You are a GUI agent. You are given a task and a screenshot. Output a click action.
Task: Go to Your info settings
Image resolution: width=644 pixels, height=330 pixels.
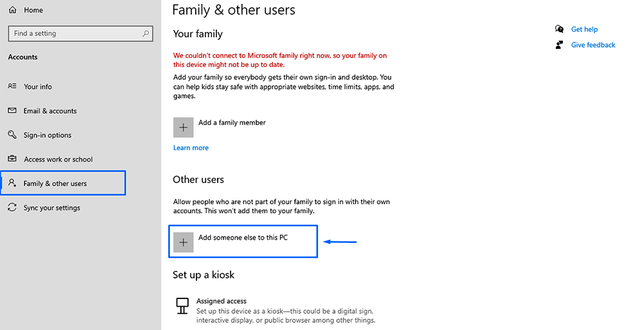38,86
